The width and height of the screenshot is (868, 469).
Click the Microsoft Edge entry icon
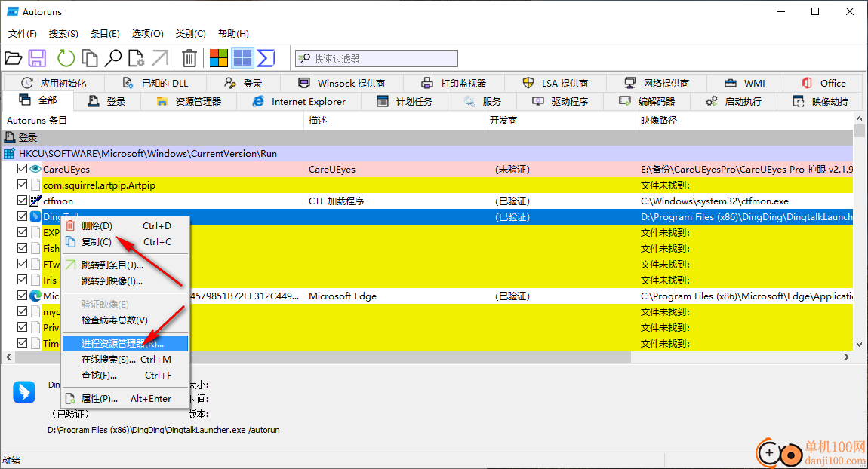(x=35, y=296)
